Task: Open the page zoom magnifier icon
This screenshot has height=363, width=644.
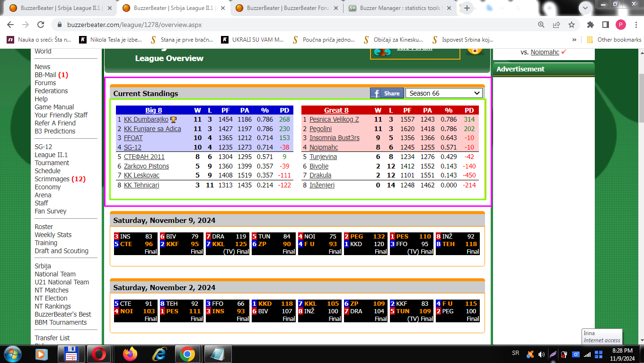Action: (541, 25)
